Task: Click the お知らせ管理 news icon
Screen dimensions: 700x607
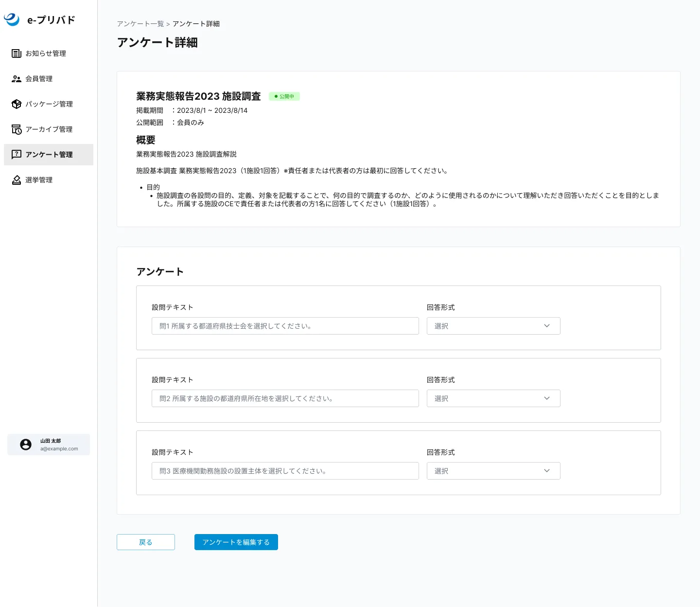Action: (x=17, y=54)
